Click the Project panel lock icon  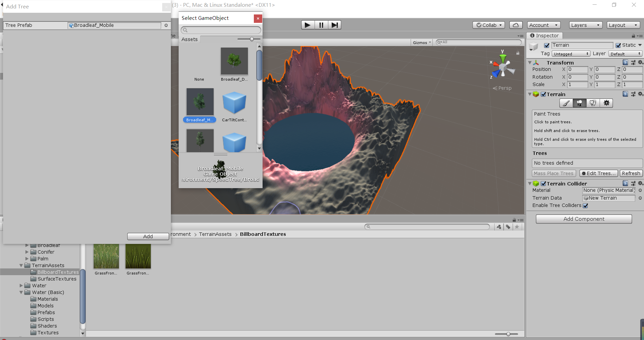coord(514,220)
